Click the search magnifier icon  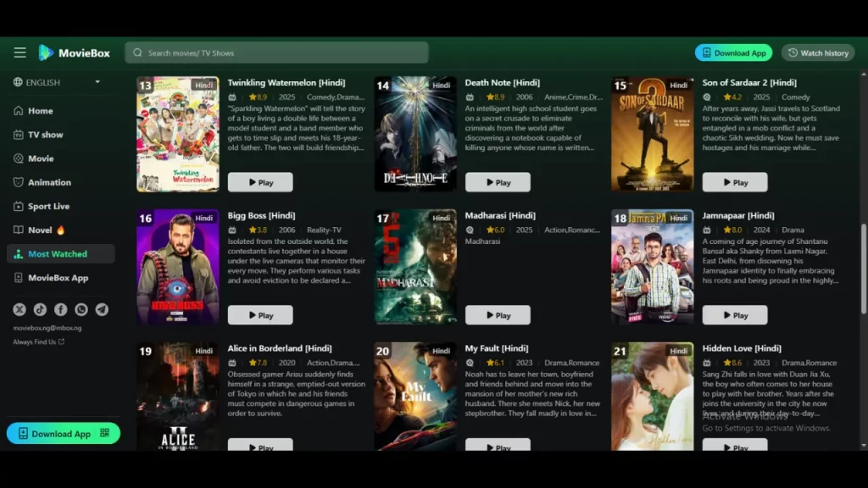137,53
